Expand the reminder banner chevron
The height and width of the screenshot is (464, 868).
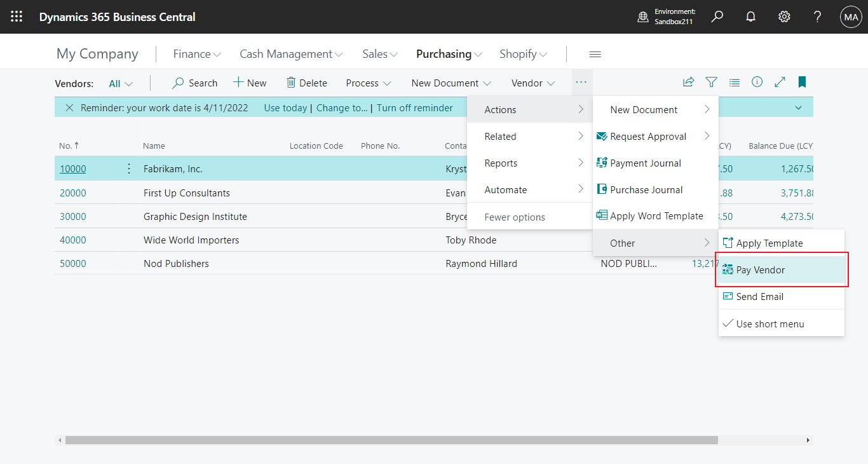pyautogui.click(x=798, y=107)
